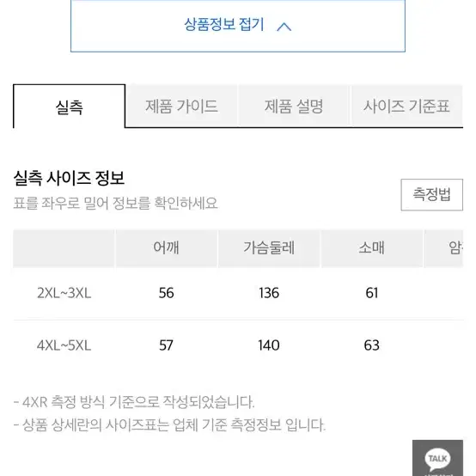Click the chest value 140 cell
Screen dimensions: 476x476
point(269,345)
